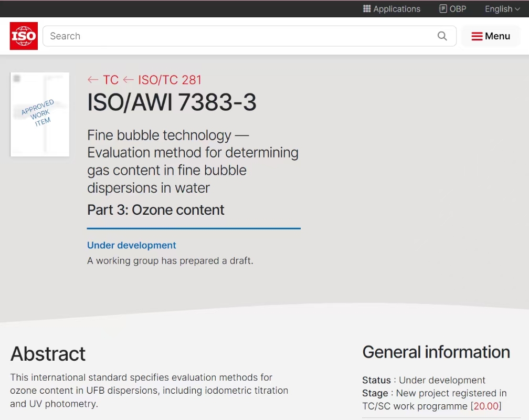This screenshot has height=420, width=529.
Task: Open the Applications text link
Action: (397, 9)
